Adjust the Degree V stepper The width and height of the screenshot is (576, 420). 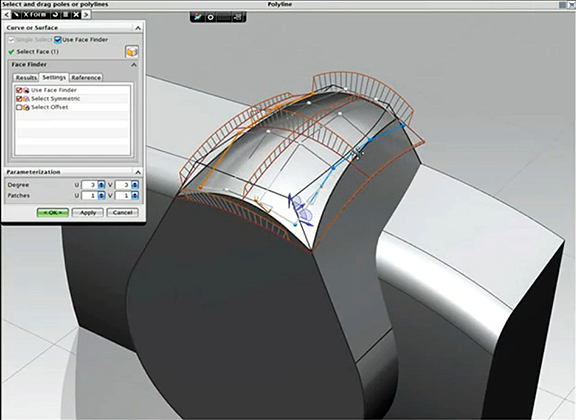pos(135,185)
